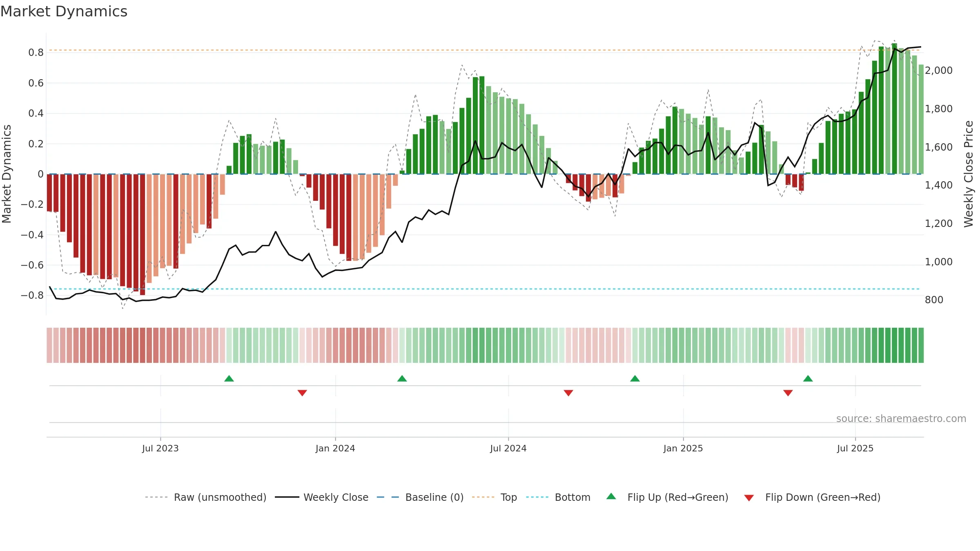This screenshot has width=980, height=551.
Task: Click the red flip-down marker before Jul 2025
Action: click(x=788, y=393)
